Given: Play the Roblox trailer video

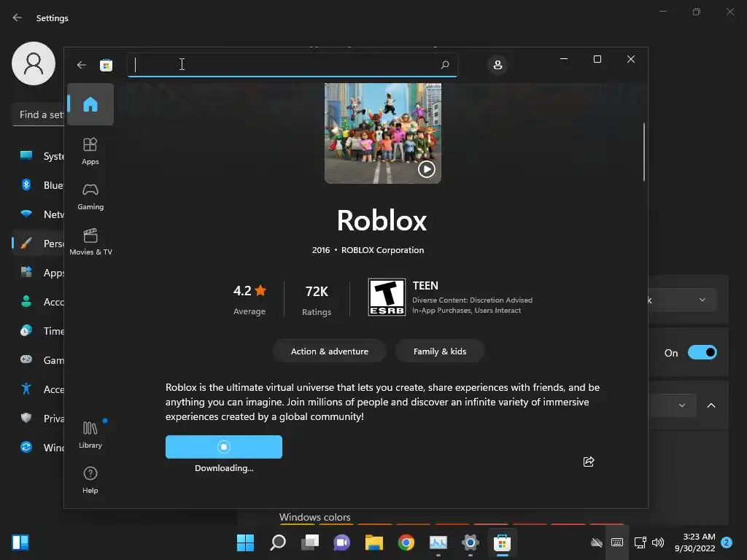Looking at the screenshot, I should point(426,169).
